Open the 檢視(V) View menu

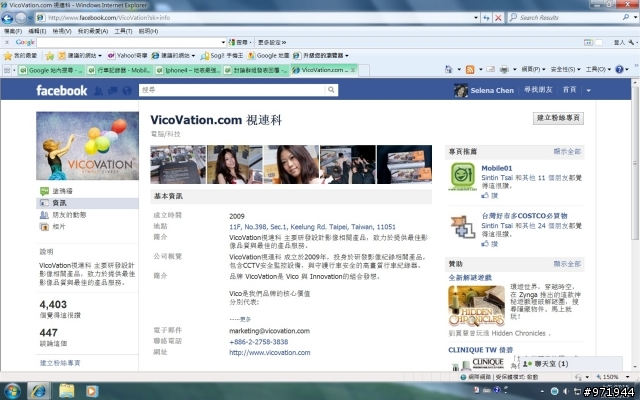(62, 31)
